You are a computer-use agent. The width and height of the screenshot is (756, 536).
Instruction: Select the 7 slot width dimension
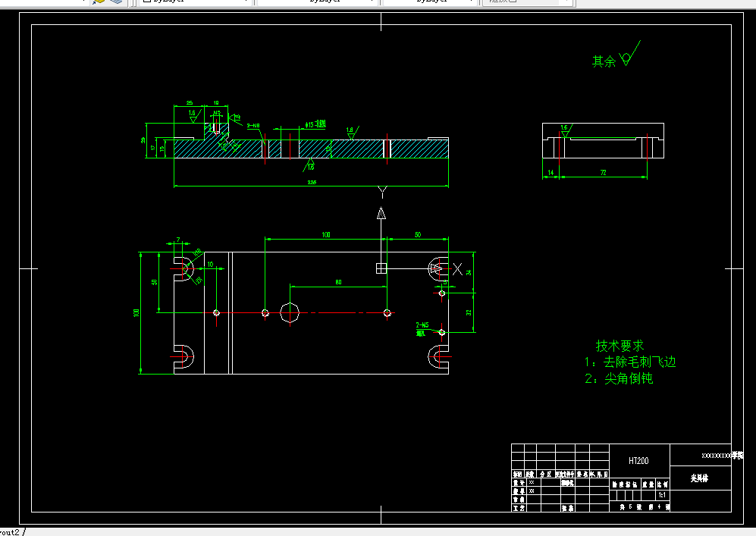(x=178, y=240)
